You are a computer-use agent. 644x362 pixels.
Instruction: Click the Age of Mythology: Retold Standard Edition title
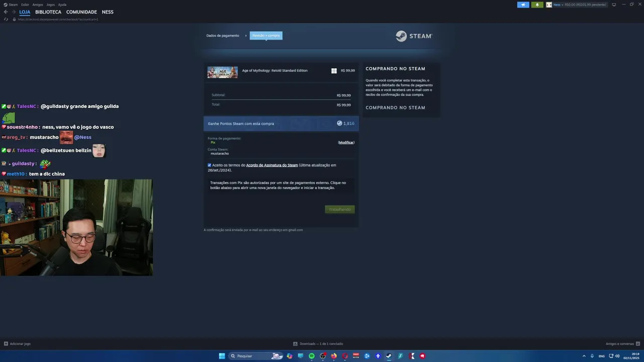(275, 70)
